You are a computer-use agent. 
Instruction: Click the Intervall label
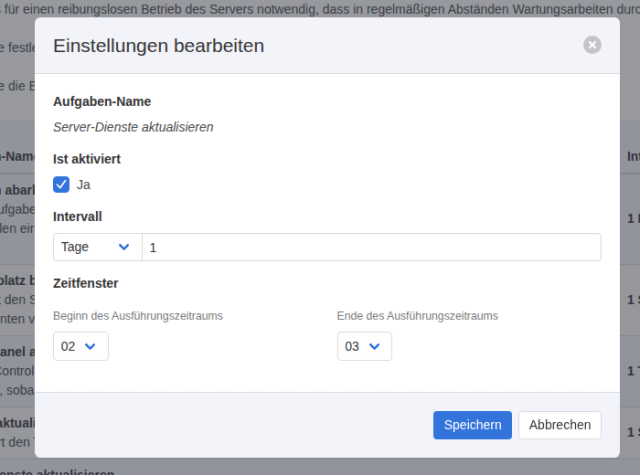pos(78,216)
